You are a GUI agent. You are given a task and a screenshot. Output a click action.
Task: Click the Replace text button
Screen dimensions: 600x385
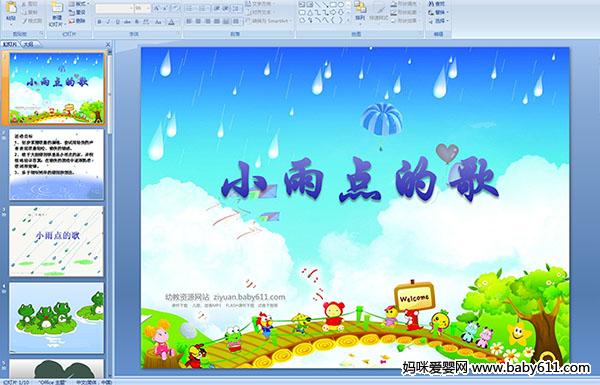click(x=438, y=12)
